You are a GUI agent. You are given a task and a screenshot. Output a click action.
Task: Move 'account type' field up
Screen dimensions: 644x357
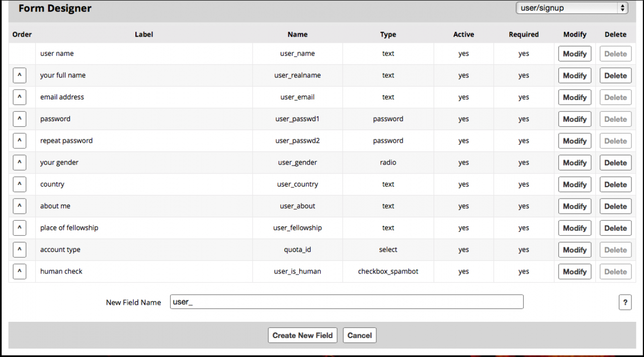19,249
